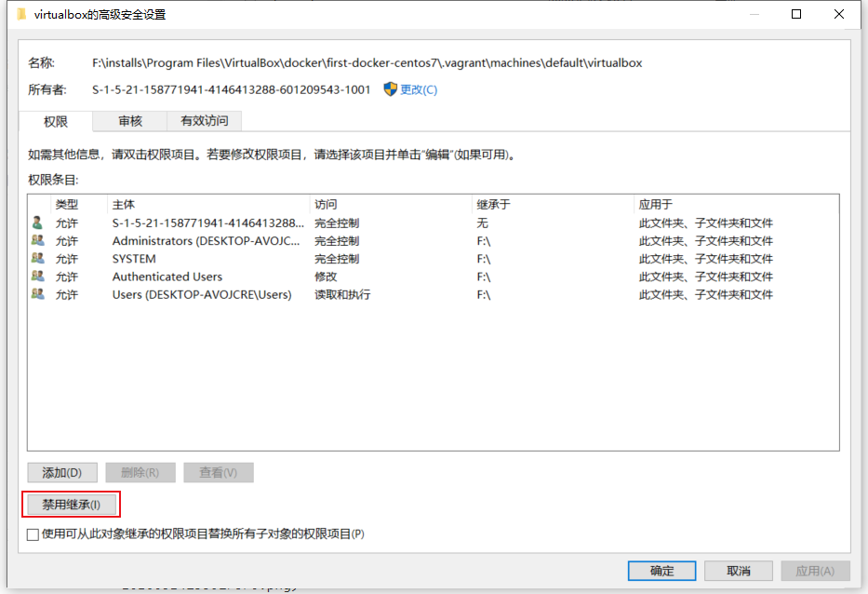This screenshot has width=868, height=594.
Task: Cancel the dialog with 取消
Action: point(739,571)
